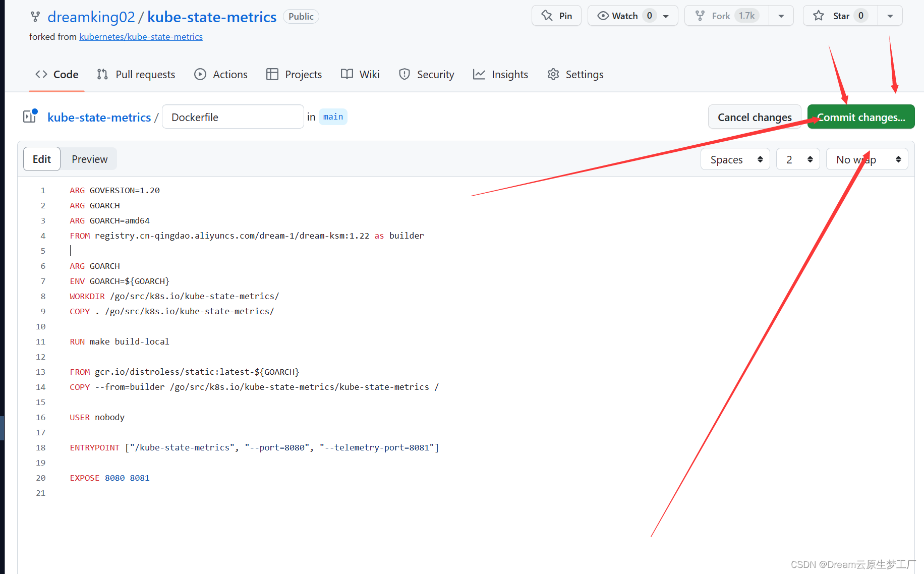Image resolution: width=924 pixels, height=574 pixels.
Task: Open the Star lists dropdown arrow
Action: tap(890, 16)
